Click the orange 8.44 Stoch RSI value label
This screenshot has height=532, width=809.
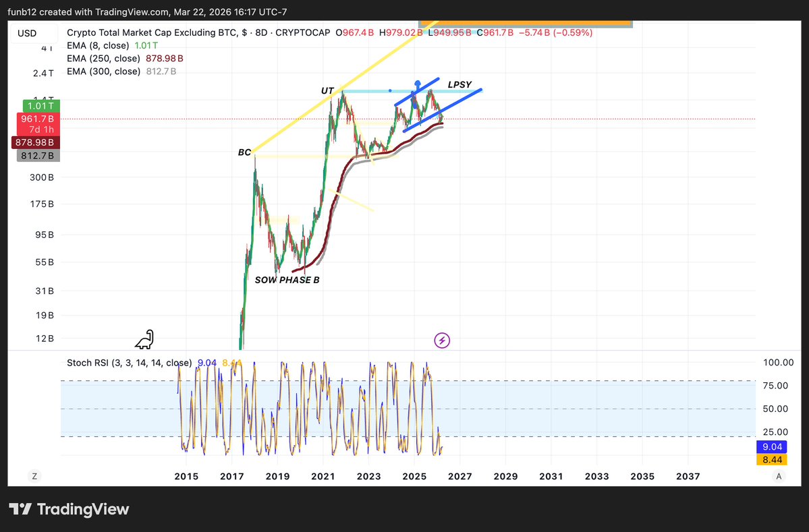pyautogui.click(x=772, y=459)
